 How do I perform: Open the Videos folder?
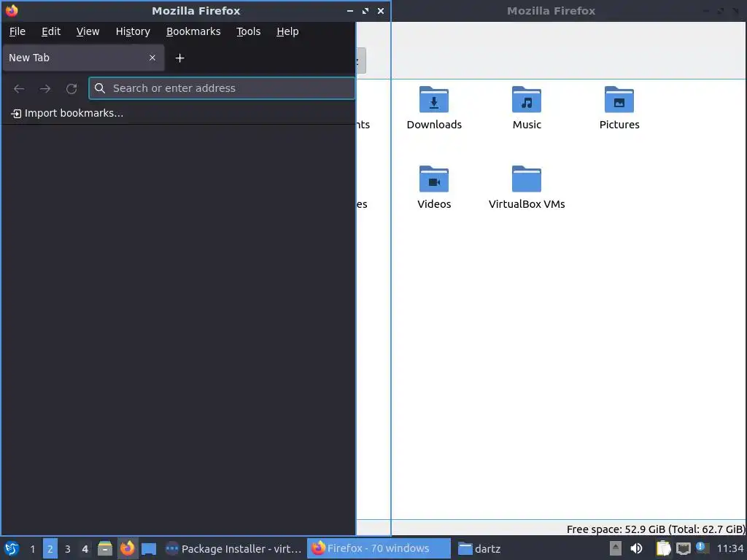pyautogui.click(x=434, y=187)
